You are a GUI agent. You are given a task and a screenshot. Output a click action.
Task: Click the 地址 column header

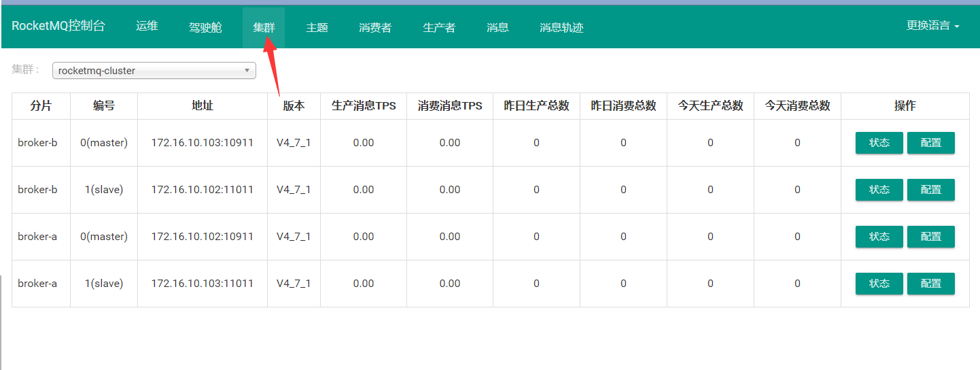(x=203, y=106)
